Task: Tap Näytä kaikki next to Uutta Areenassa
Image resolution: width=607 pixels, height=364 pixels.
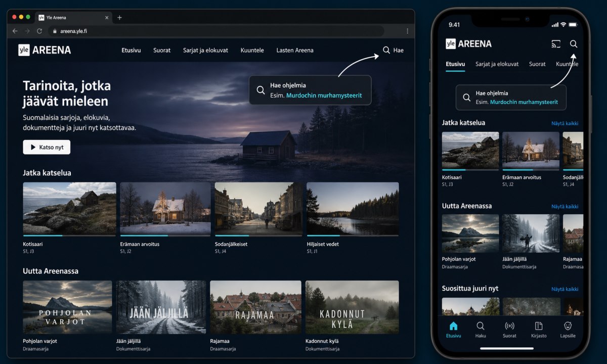Action: pyautogui.click(x=565, y=206)
